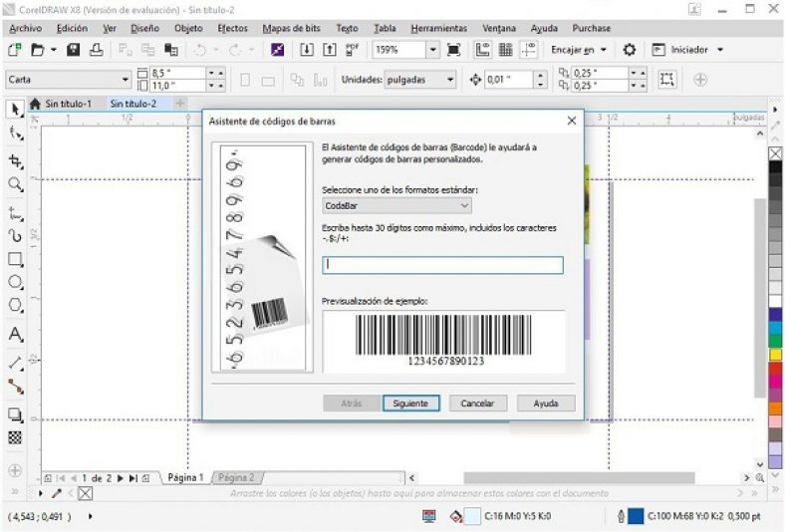Click the Import down-arrow icon
Screen dimensions: 785x532
307,50
